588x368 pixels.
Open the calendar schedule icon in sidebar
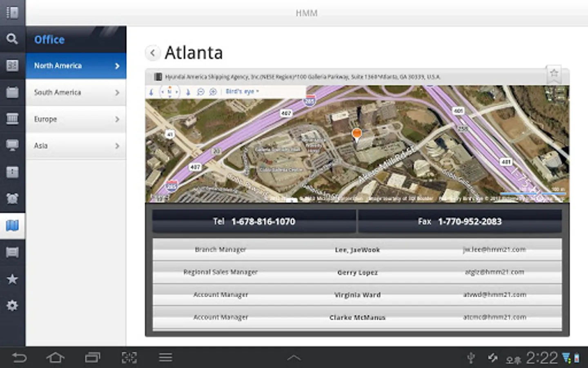point(12,92)
